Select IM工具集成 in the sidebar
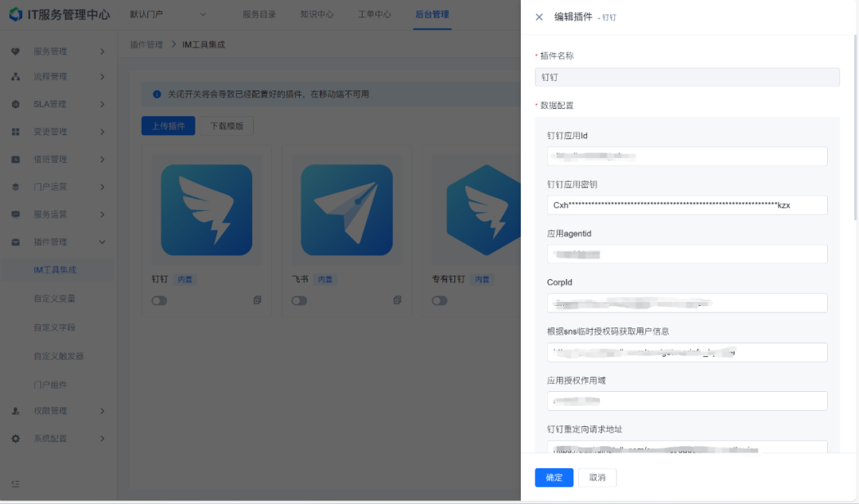 pos(57,270)
